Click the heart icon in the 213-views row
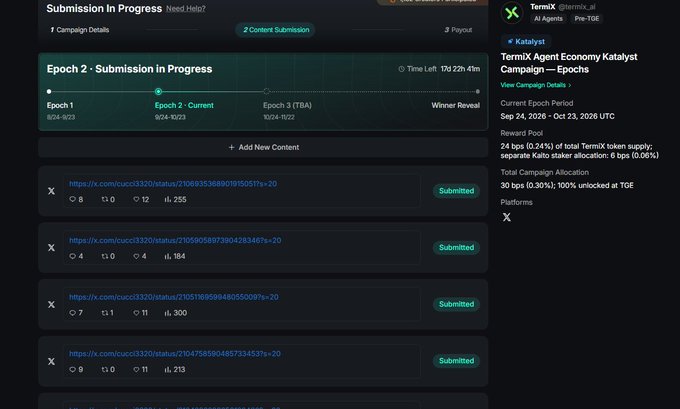Screen dimensions: 680x409 tap(136, 370)
